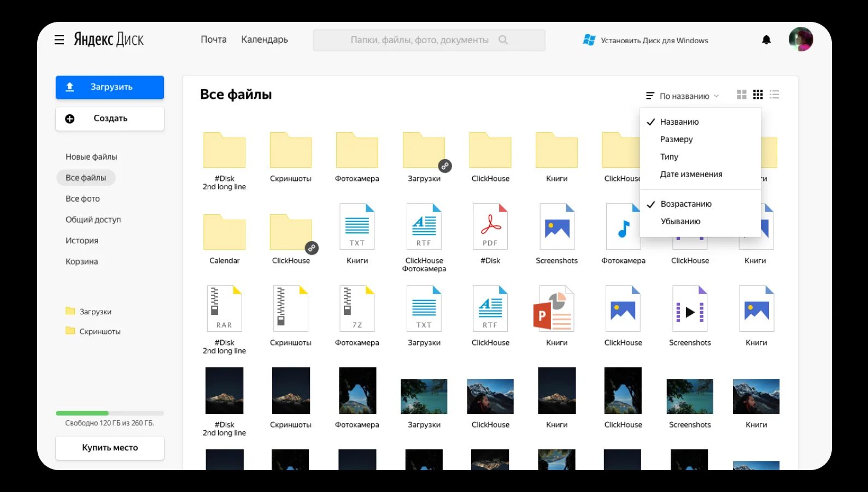Go to Все фото section

[83, 199]
